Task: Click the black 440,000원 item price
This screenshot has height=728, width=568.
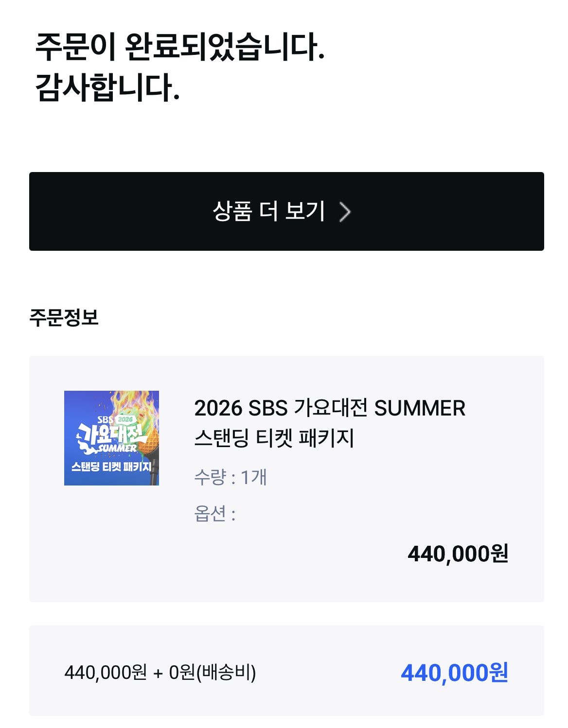Action: pos(458,554)
